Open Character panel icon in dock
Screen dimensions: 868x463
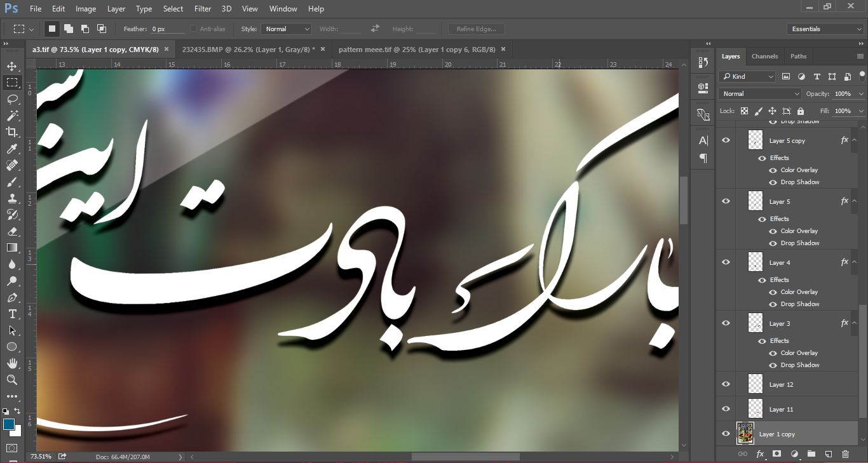(703, 140)
